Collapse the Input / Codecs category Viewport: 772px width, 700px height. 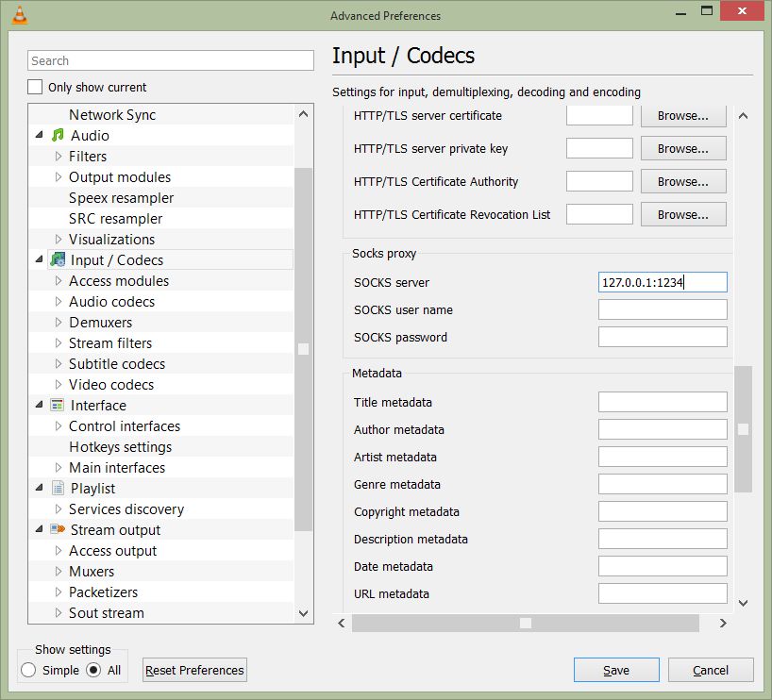click(40, 258)
